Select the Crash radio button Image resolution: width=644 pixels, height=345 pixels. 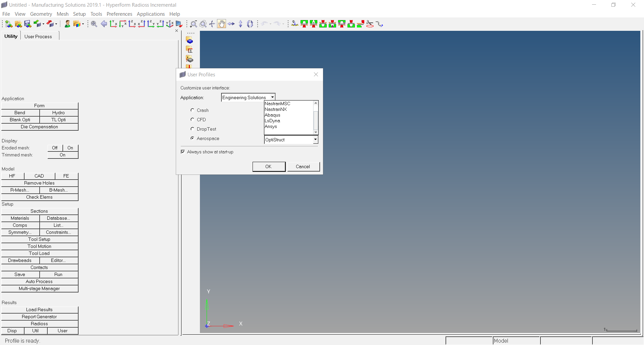click(x=193, y=110)
